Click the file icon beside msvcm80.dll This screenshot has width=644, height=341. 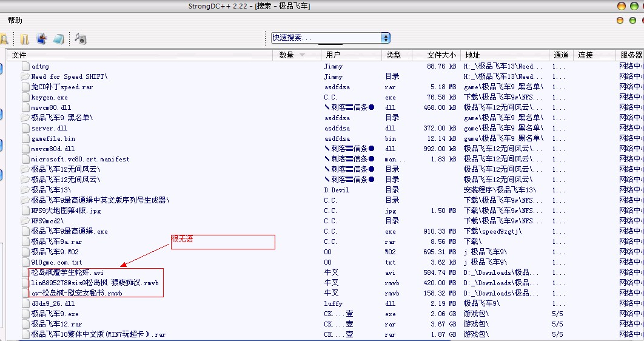point(25,107)
